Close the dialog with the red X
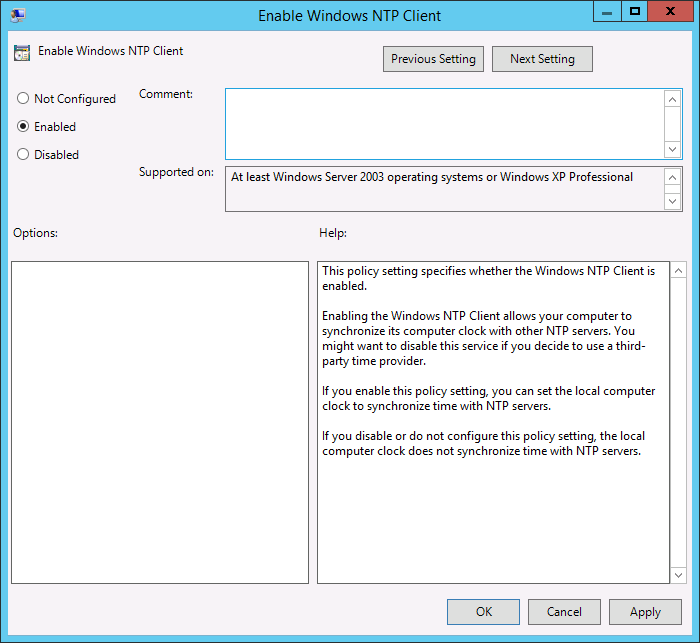 [671, 12]
